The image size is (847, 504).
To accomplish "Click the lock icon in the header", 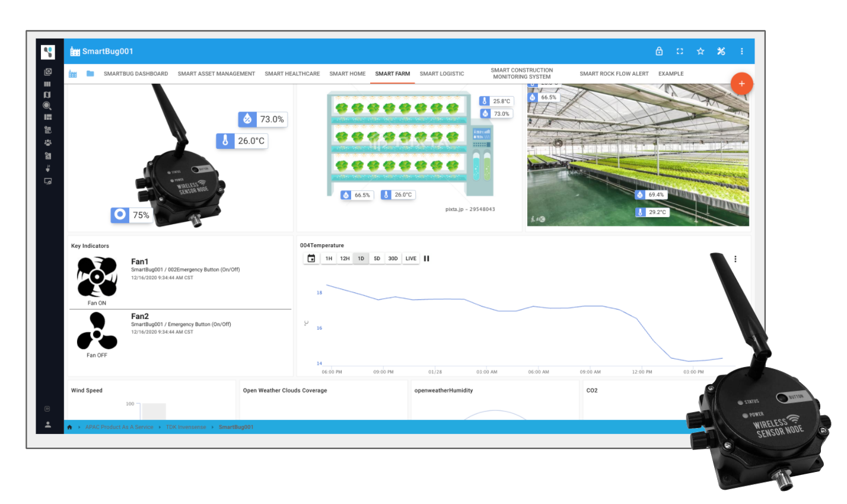I will [659, 52].
